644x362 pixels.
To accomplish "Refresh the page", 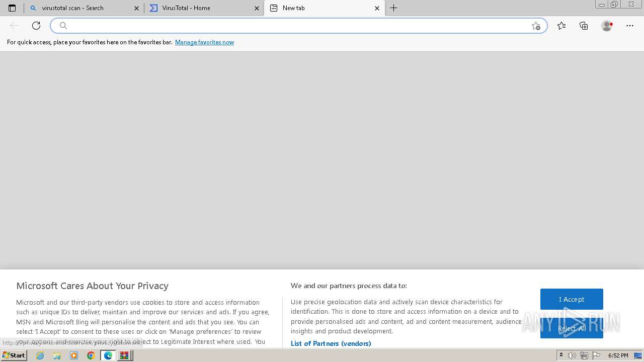I will tap(36, 26).
